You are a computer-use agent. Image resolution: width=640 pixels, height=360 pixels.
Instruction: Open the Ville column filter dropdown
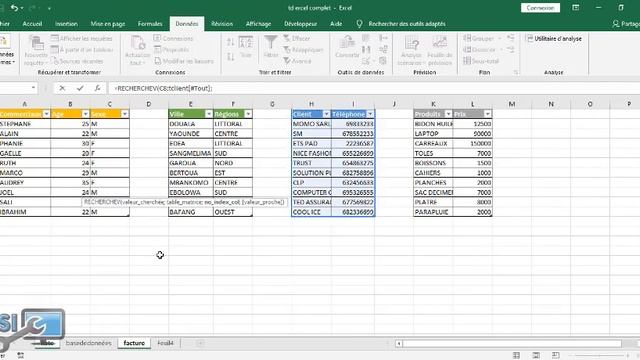coord(209,114)
